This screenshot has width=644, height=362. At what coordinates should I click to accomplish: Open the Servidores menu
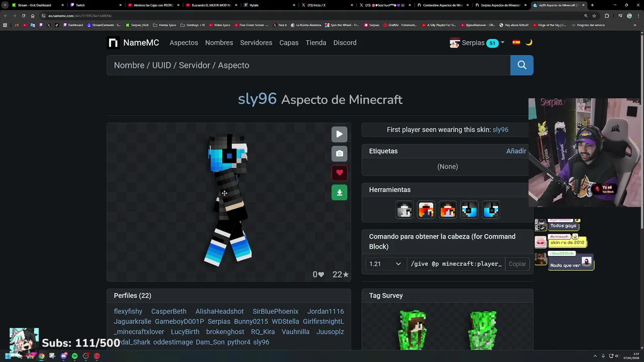pos(256,43)
